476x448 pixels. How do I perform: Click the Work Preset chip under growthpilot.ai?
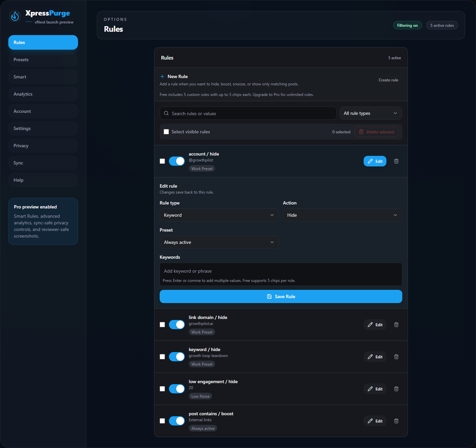[x=202, y=332]
